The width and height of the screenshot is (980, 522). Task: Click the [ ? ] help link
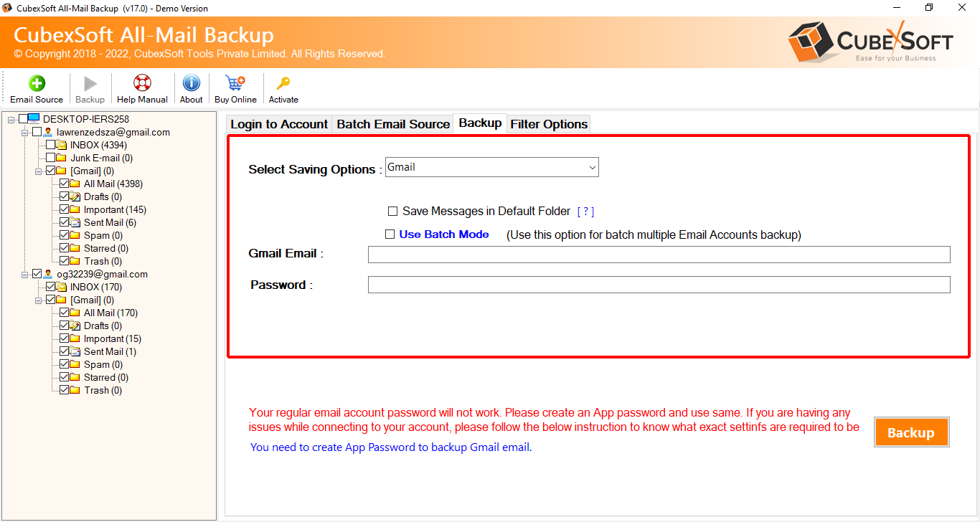(x=585, y=212)
